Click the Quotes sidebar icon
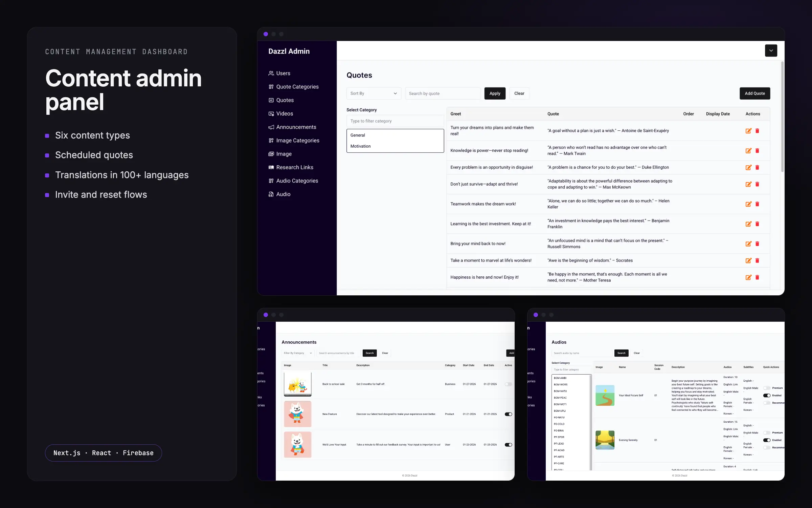Image resolution: width=812 pixels, height=508 pixels. pyautogui.click(x=271, y=100)
